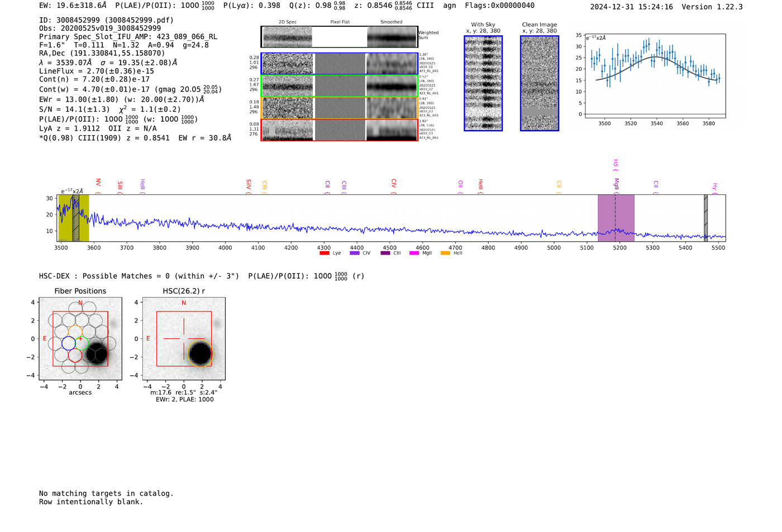Open the Clean Image cutout
Viewport: 782px width, 532px height.
(x=540, y=83)
